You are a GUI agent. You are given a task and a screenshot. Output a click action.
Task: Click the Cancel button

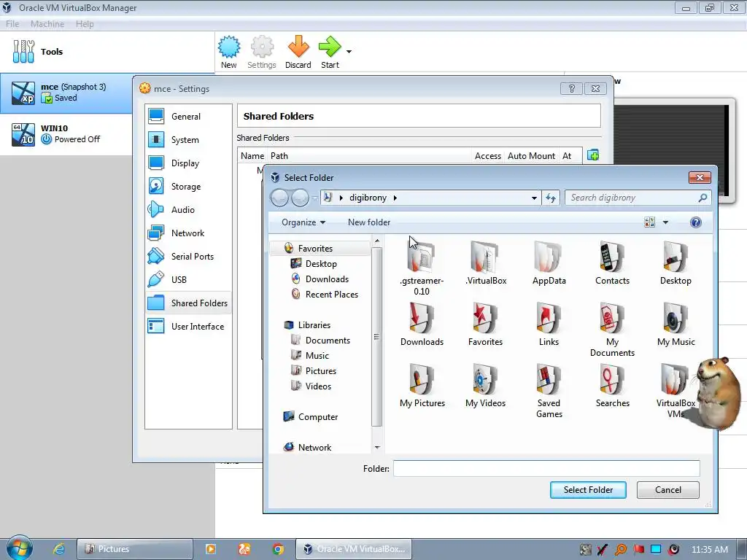coord(668,490)
